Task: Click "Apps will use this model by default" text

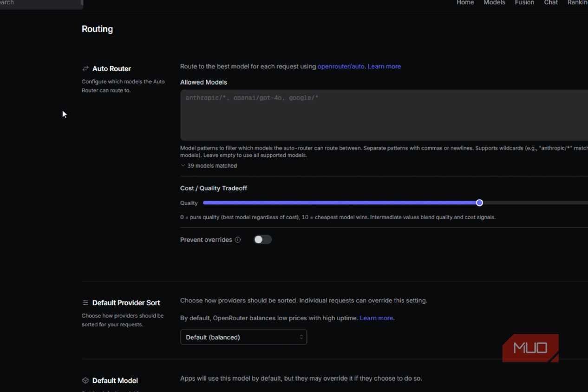Action: [301, 379]
